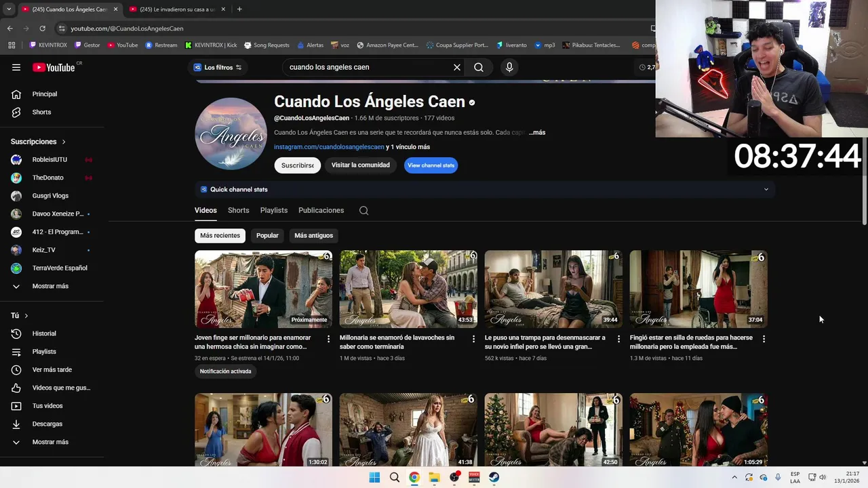The image size is (868, 488).
Task: Select the 'Más recientes' sort chip
Action: coord(220,235)
